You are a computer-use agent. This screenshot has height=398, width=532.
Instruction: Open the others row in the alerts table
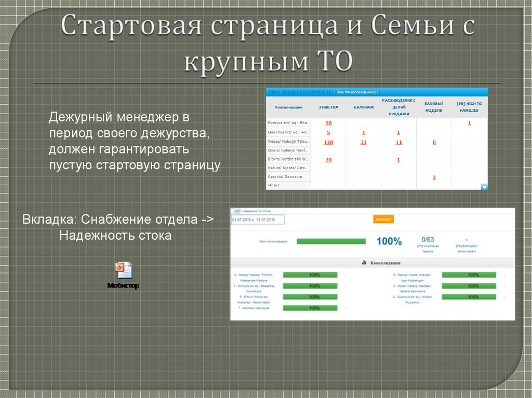275,185
